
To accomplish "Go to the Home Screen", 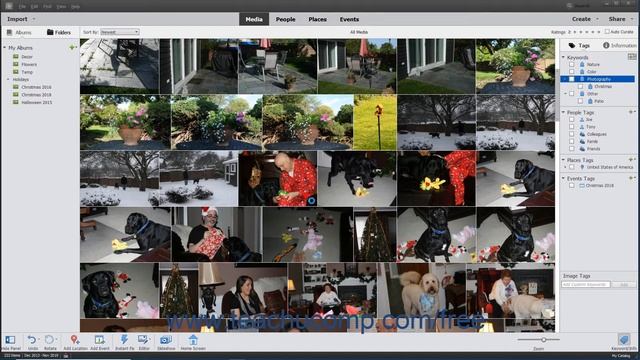I will pos(193,340).
